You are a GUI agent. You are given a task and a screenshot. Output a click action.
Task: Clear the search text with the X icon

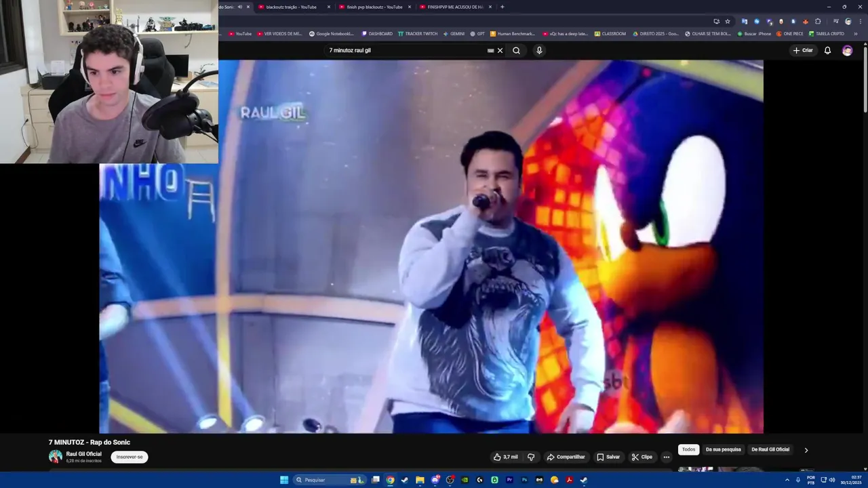[500, 50]
